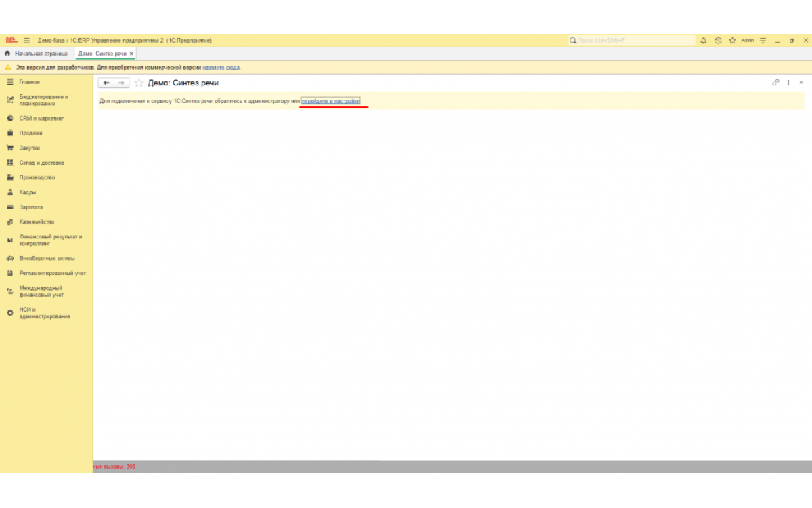Switch to Начальная страница tab
The width and height of the screenshot is (812, 508).
click(37, 54)
